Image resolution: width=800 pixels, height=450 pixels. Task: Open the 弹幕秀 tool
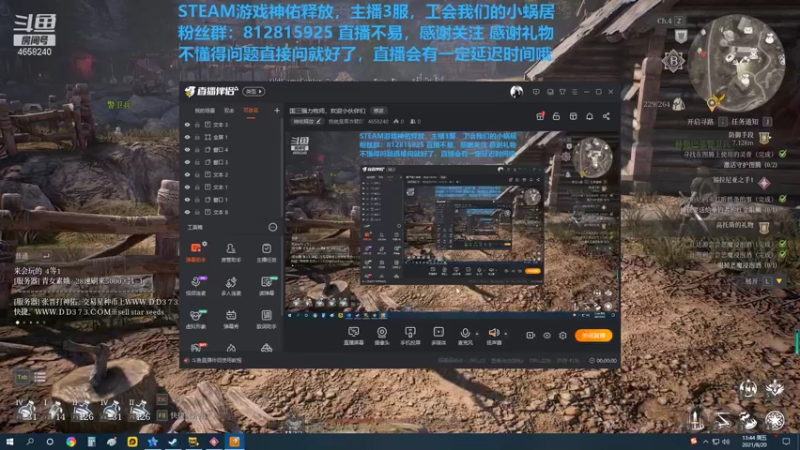[231, 319]
